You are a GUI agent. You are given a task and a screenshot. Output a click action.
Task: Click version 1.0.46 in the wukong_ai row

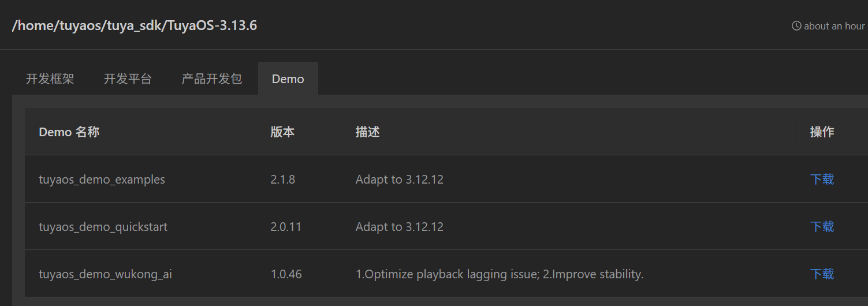click(x=286, y=274)
